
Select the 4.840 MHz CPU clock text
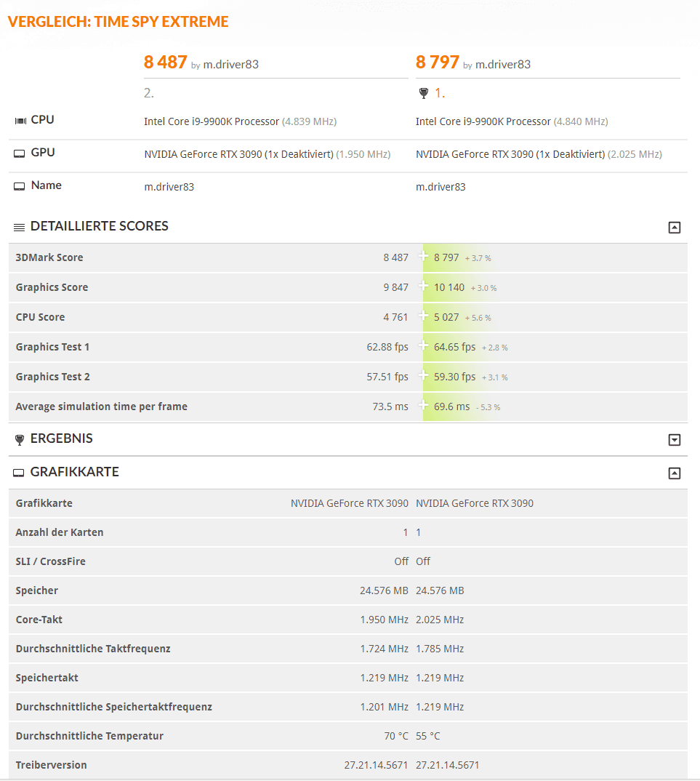pyautogui.click(x=581, y=121)
